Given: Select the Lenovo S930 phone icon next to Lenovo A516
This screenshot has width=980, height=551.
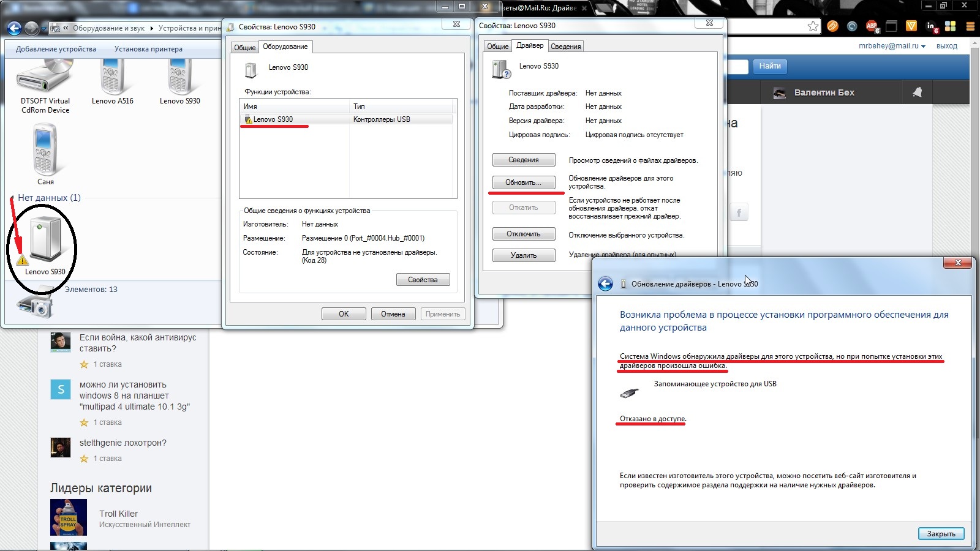Looking at the screenshot, I should (179, 81).
